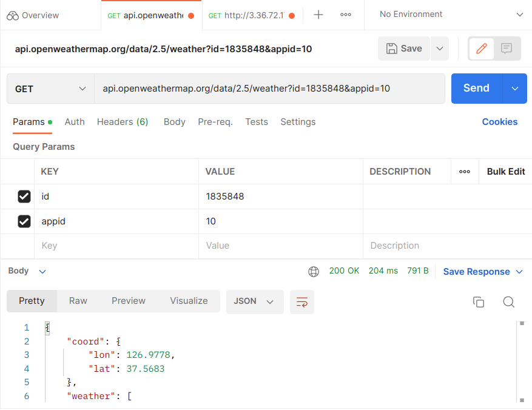
Task: Open the comments icon
Action: [506, 49]
